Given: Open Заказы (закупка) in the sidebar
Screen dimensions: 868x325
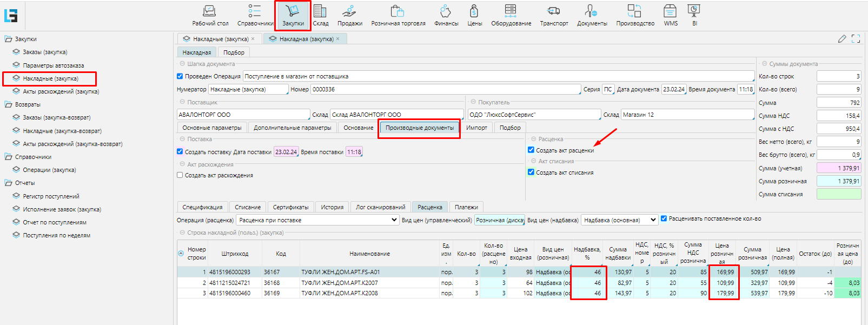Looking at the screenshot, I should (45, 52).
